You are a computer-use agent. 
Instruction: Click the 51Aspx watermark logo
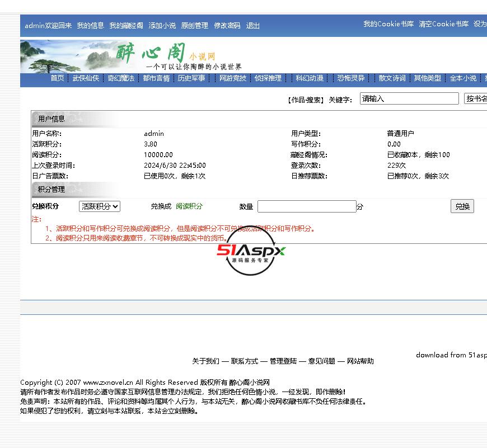point(251,252)
